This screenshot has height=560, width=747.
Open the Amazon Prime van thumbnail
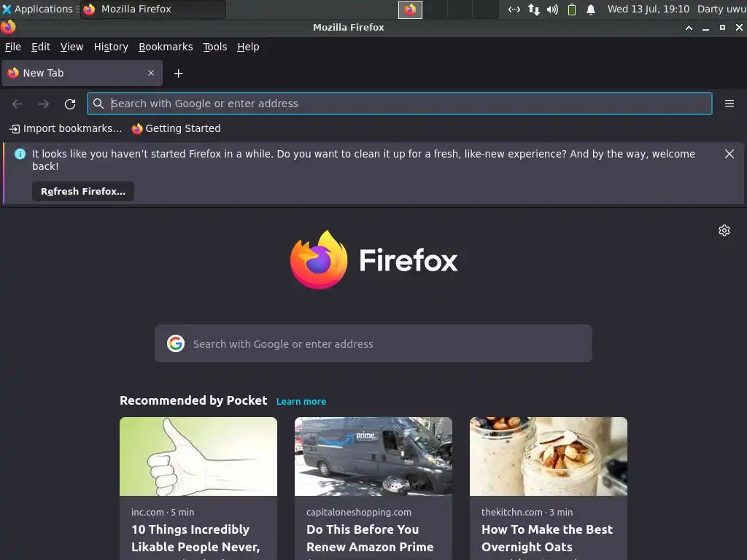373,456
